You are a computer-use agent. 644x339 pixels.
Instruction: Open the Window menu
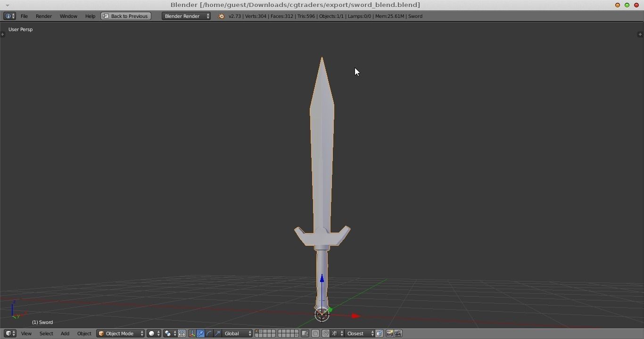(x=68, y=16)
